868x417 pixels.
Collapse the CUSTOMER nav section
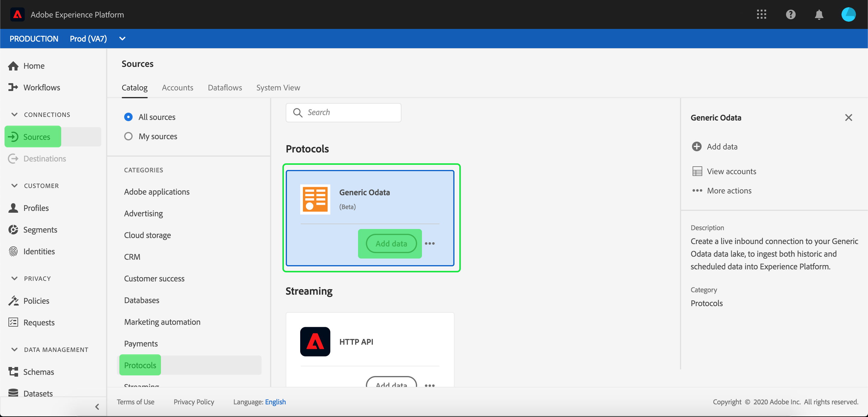point(14,186)
